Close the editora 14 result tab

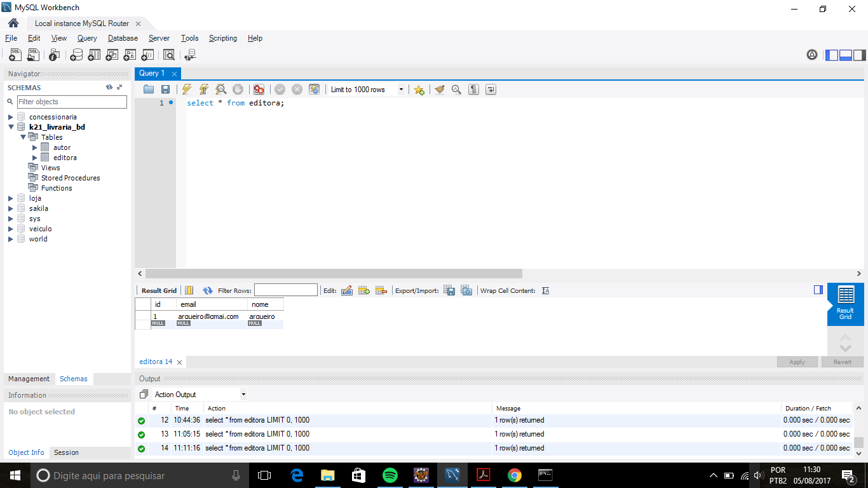(179, 362)
